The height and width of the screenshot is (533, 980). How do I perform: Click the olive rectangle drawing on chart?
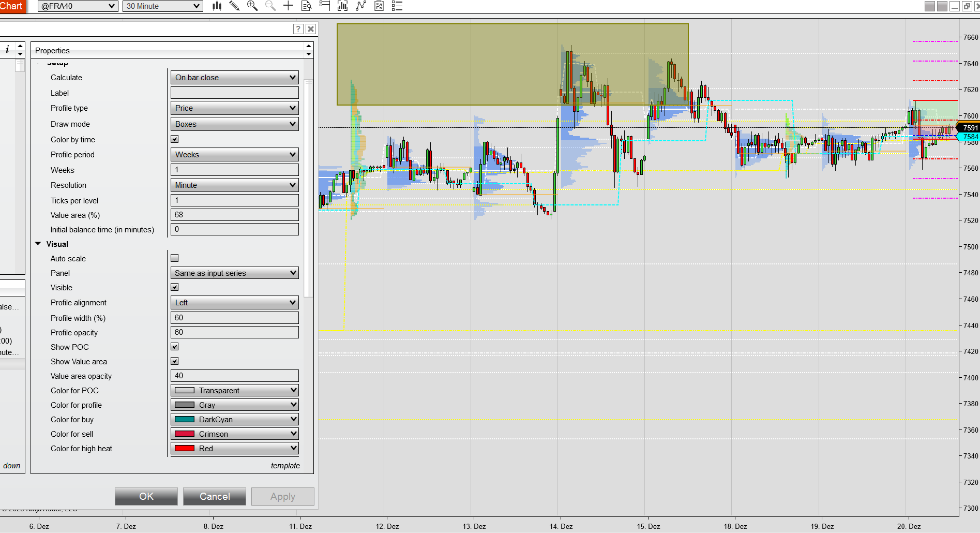512,64
